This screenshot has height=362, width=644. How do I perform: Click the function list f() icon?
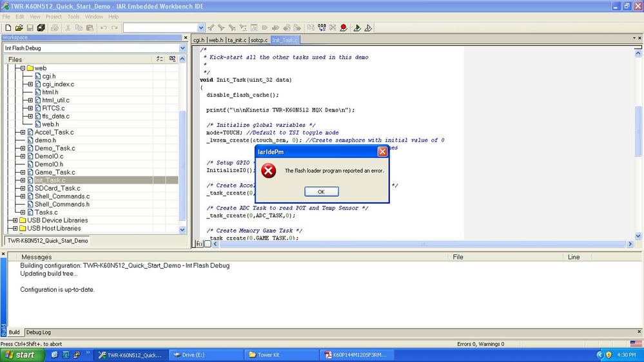(199, 243)
